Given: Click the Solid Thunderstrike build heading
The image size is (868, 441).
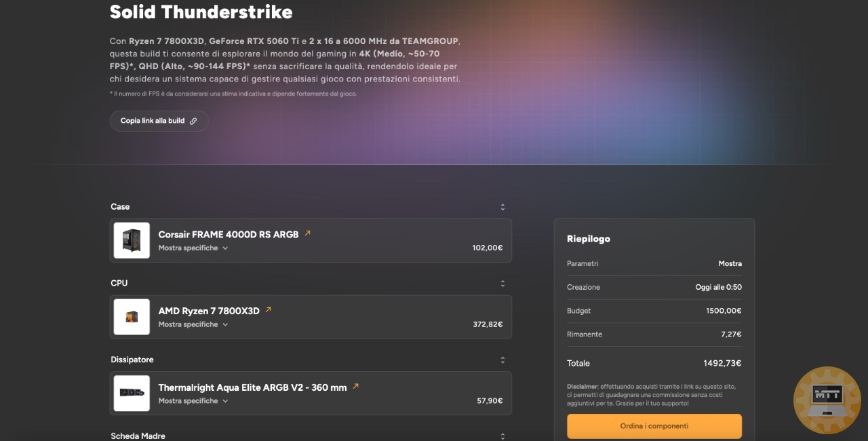Looking at the screenshot, I should tap(201, 12).
